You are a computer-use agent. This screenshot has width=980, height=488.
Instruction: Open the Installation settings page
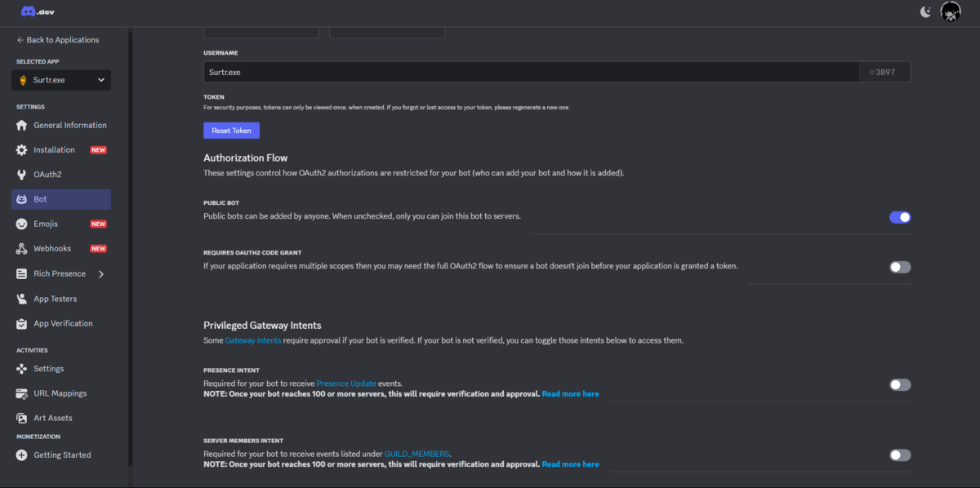[61, 150]
